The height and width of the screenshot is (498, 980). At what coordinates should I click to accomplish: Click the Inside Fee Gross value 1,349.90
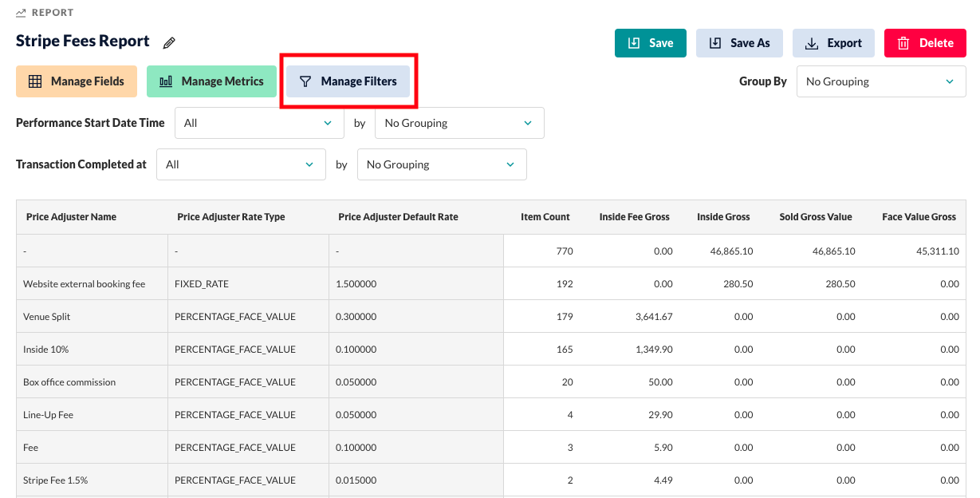[654, 350]
